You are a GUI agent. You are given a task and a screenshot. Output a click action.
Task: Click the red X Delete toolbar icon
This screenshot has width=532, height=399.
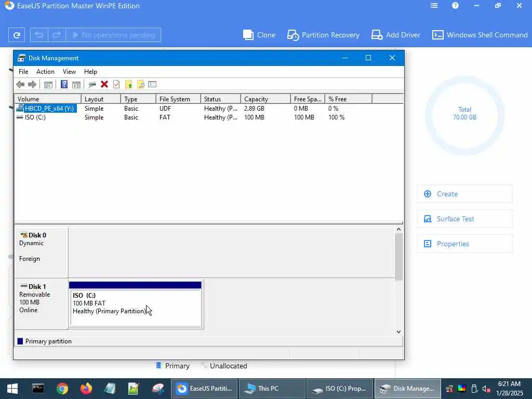pyautogui.click(x=104, y=85)
